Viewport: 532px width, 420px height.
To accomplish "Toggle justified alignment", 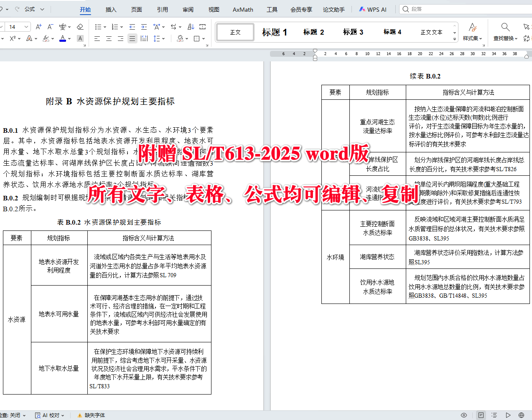I will point(132,38).
